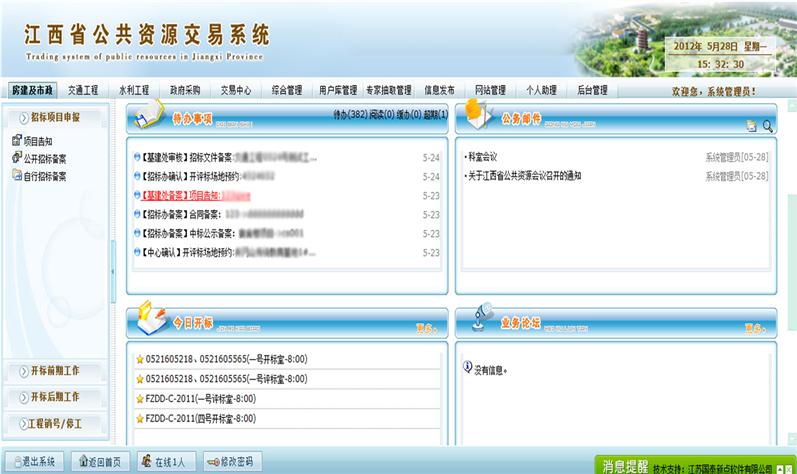Screen dimensions: 797x474
Task: Click the magnifier search icon in 公务邮件 header
Action: pyautogui.click(x=768, y=126)
